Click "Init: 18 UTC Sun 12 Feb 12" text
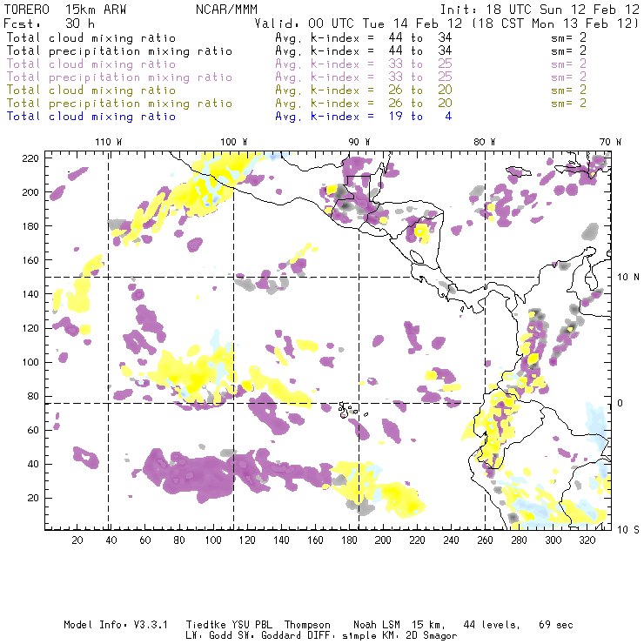Viewport: 644px width, 644px height. click(x=540, y=10)
